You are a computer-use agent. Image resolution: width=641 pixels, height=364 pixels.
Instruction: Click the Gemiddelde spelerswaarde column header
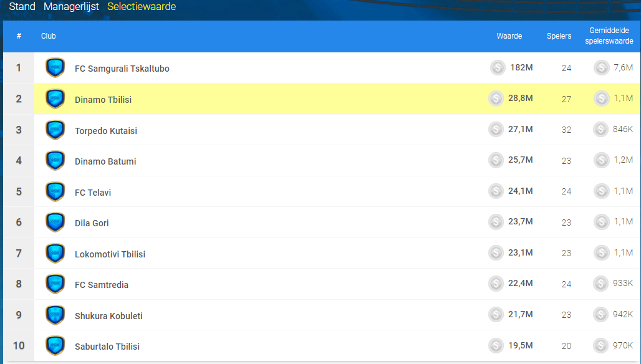pyautogui.click(x=609, y=36)
